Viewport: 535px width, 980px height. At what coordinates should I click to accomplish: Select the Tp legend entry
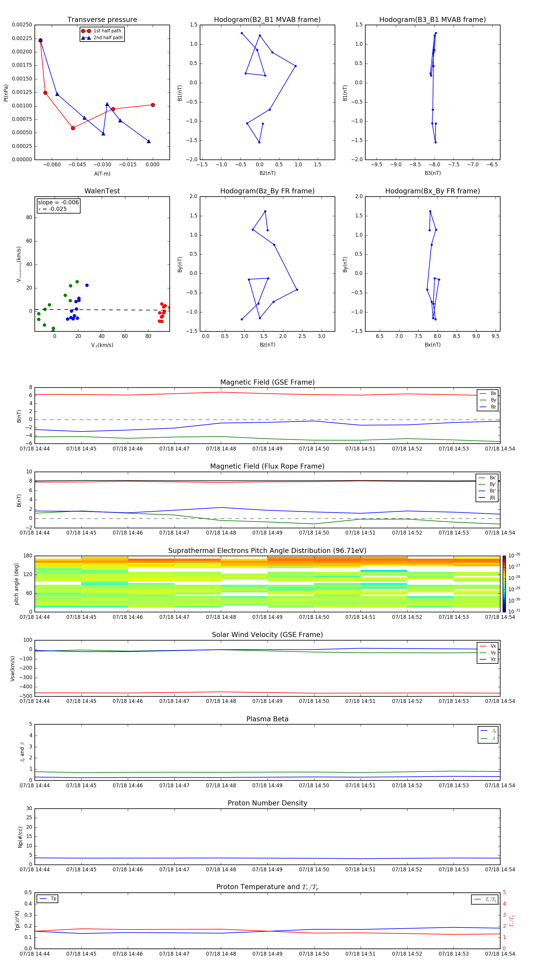pyautogui.click(x=48, y=899)
